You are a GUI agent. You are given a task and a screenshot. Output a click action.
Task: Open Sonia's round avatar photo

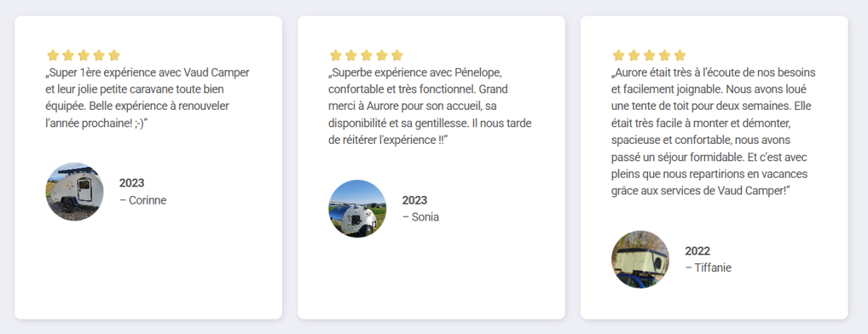point(357,209)
